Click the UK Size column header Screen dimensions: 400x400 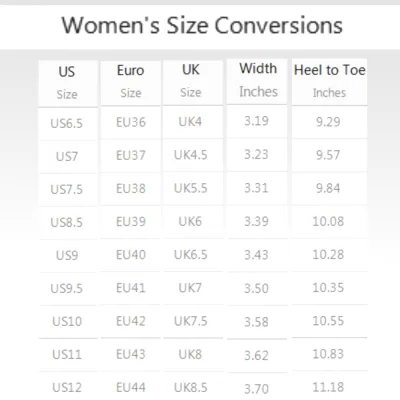coord(191,81)
